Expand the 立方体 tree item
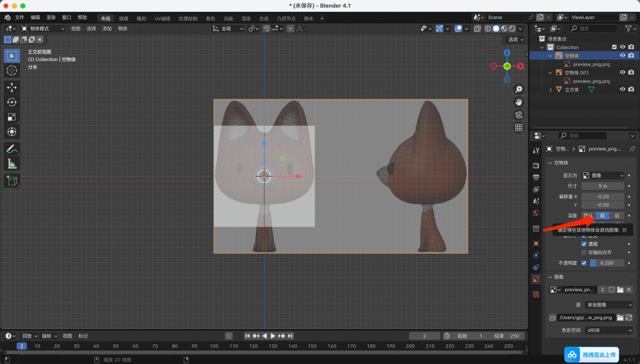 coord(551,89)
